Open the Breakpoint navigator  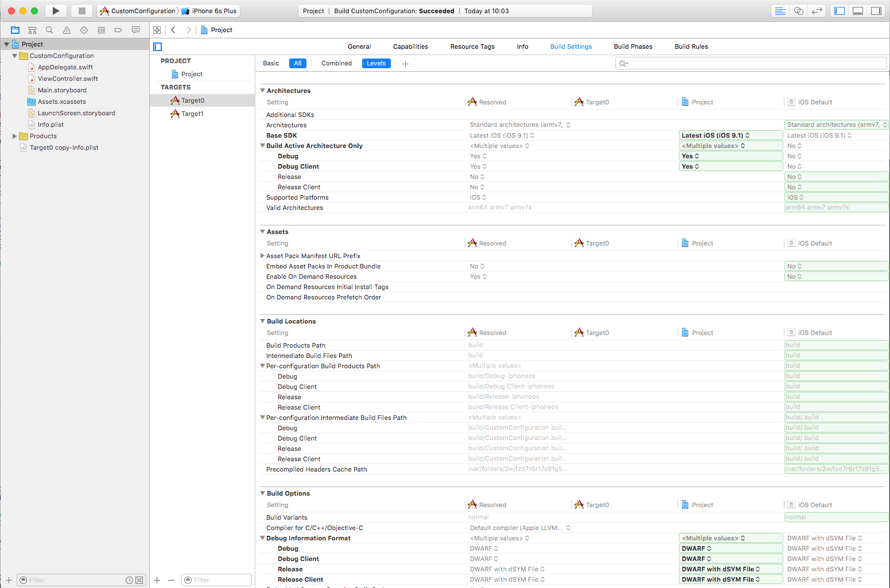(118, 30)
